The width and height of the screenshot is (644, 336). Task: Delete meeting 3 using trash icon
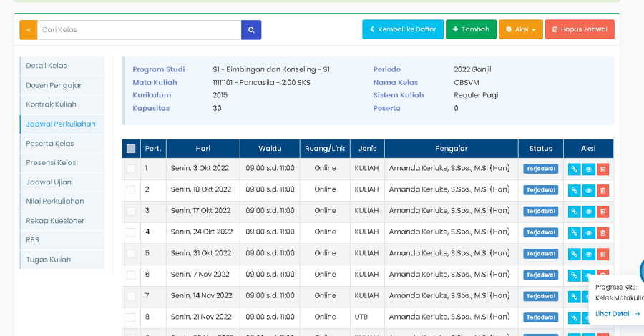click(x=602, y=212)
